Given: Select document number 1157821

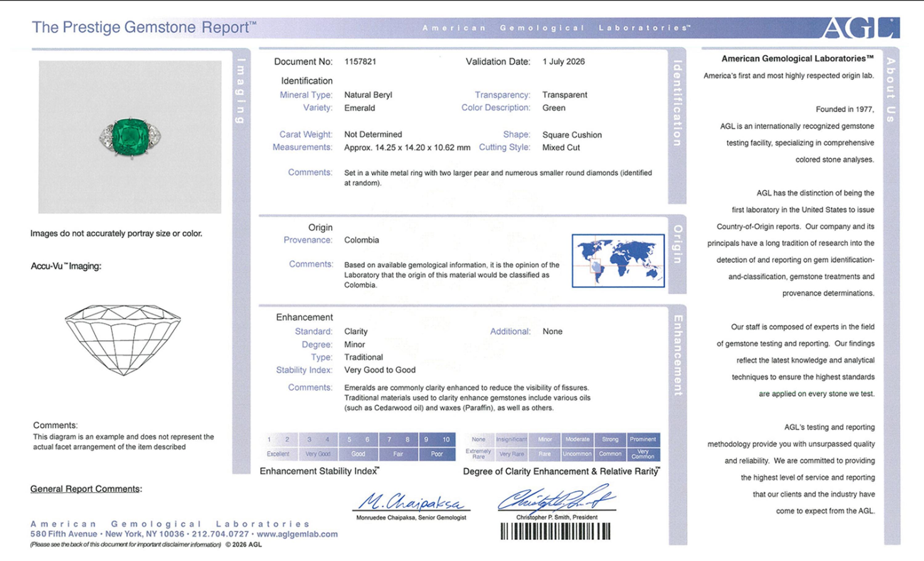Looking at the screenshot, I should 360,62.
